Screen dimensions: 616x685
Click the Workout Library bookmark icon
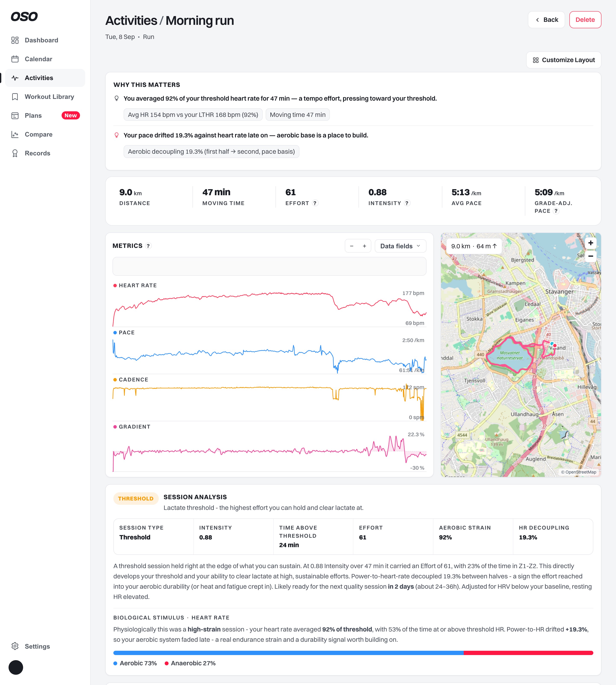pyautogui.click(x=15, y=97)
